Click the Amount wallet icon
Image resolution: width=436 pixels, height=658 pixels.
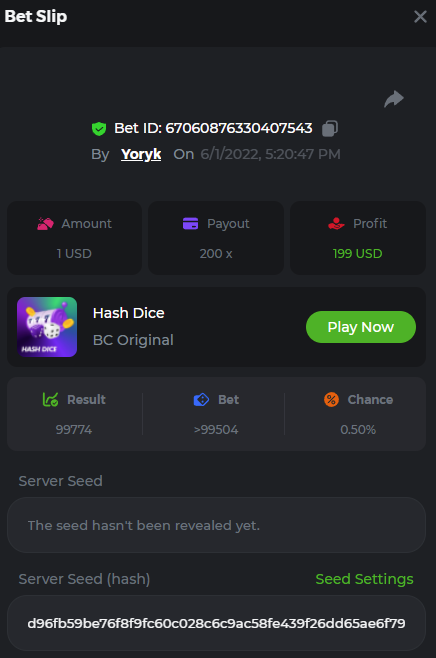tap(45, 224)
